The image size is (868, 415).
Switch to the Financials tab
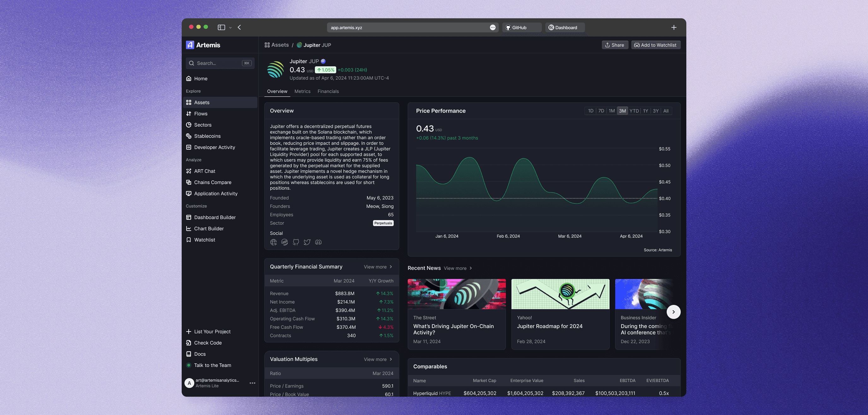tap(328, 91)
